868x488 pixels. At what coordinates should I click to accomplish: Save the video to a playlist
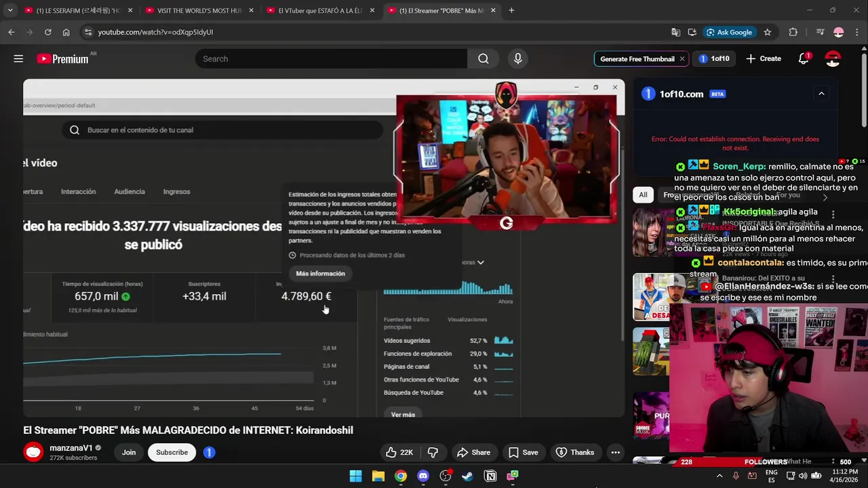click(523, 452)
